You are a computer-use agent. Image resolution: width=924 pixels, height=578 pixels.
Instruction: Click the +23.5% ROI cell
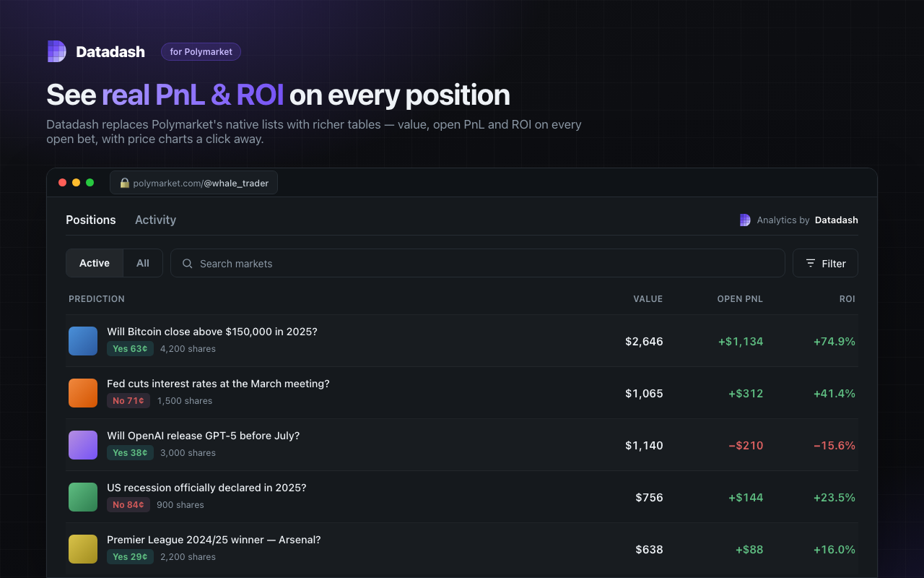834,497
